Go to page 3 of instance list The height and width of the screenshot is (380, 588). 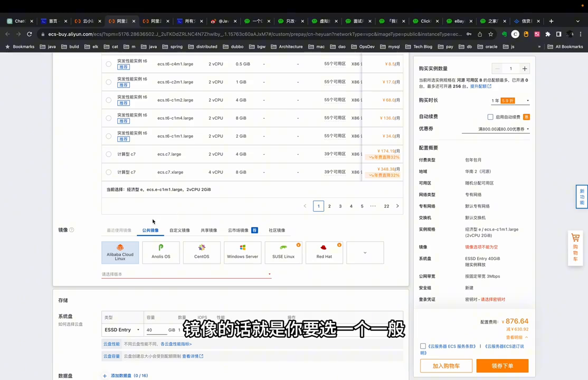[340, 206]
